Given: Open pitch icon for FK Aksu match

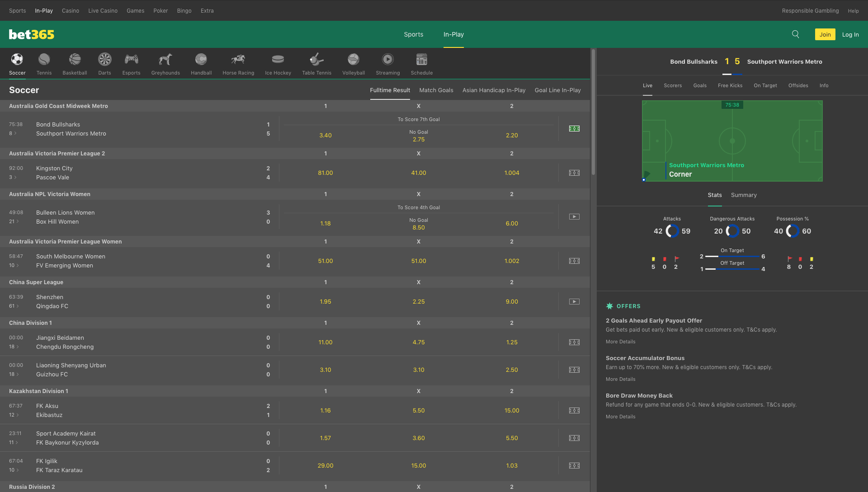Looking at the screenshot, I should point(574,411).
